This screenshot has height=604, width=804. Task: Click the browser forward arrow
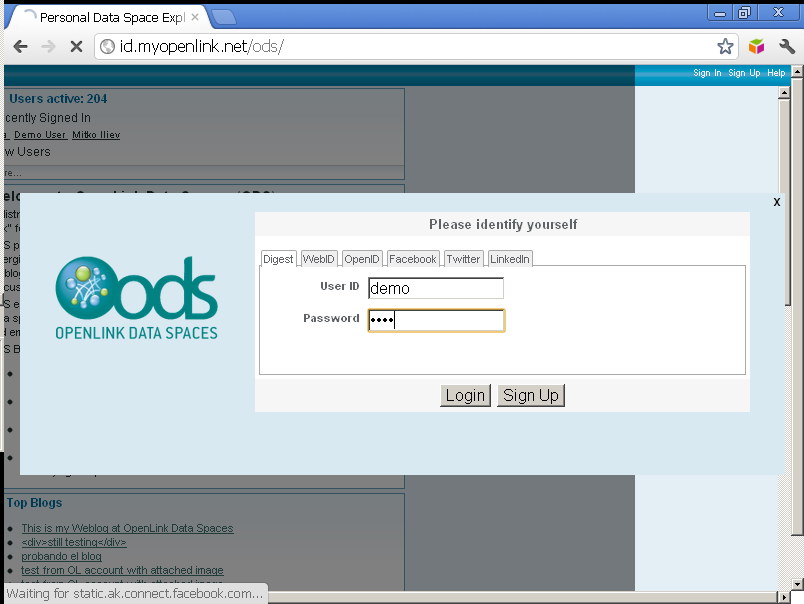(x=48, y=47)
